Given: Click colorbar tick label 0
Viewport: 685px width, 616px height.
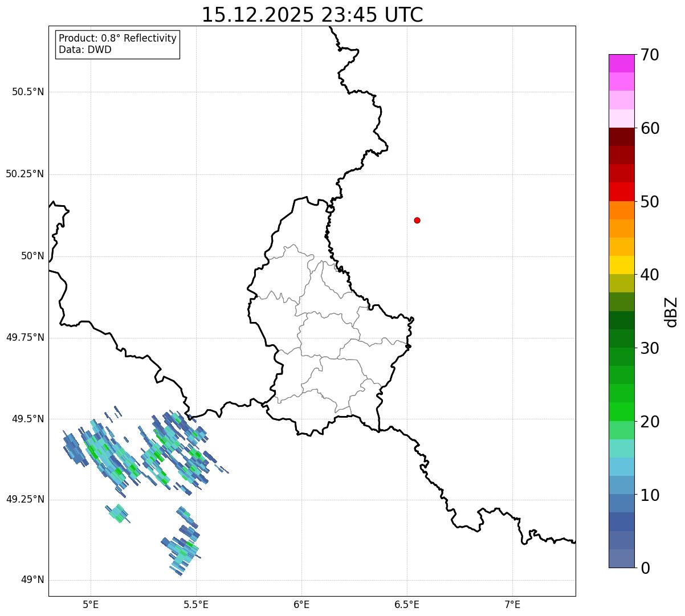Looking at the screenshot, I should click(645, 568).
